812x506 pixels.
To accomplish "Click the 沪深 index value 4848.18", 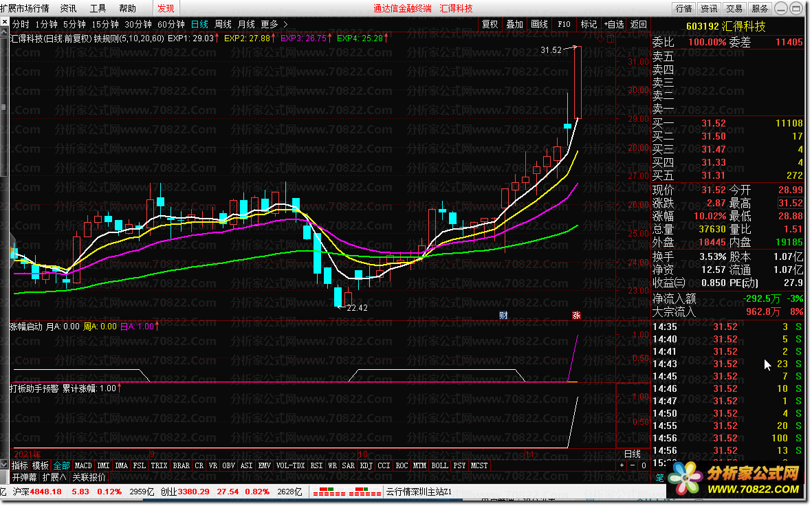I will pyautogui.click(x=45, y=492).
